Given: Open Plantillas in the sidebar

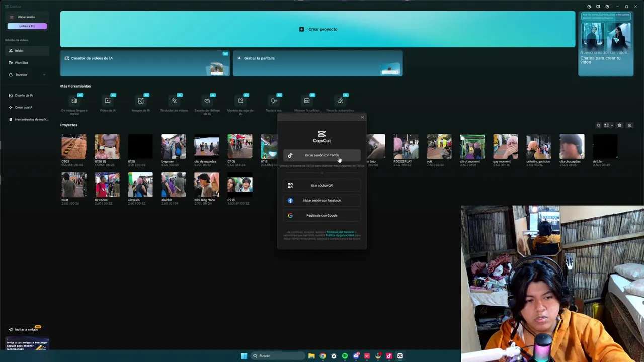Looking at the screenshot, I should pos(27,63).
